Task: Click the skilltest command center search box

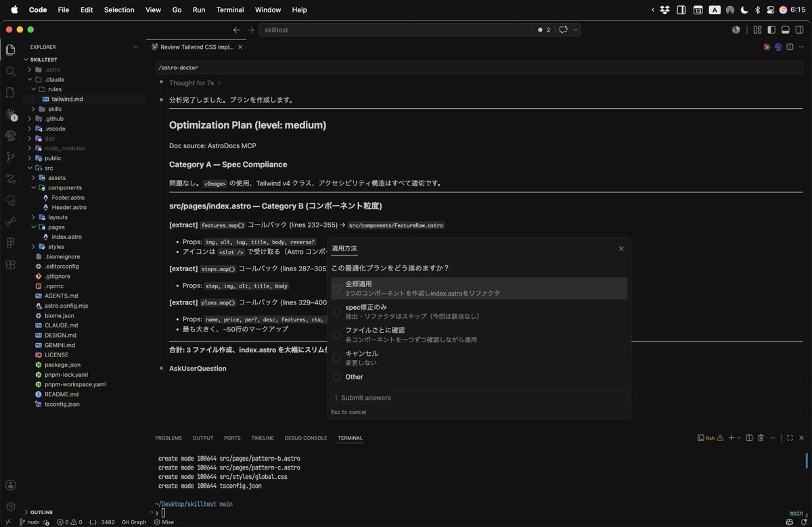Action: pos(394,30)
